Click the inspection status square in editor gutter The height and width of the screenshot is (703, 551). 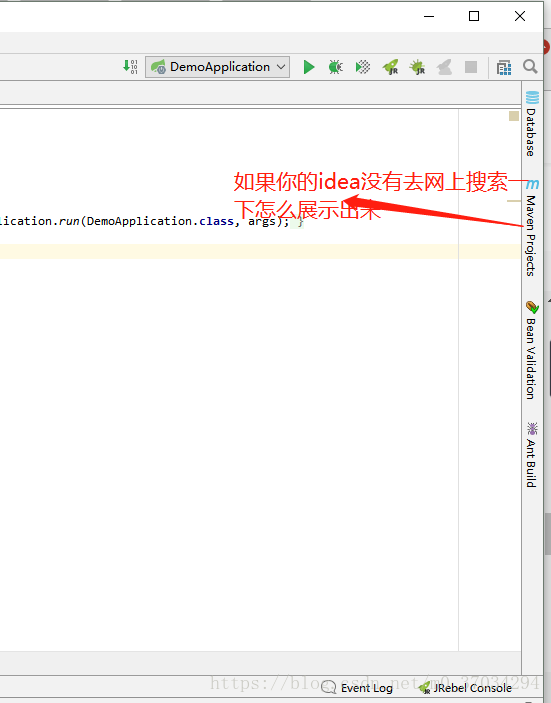click(514, 116)
